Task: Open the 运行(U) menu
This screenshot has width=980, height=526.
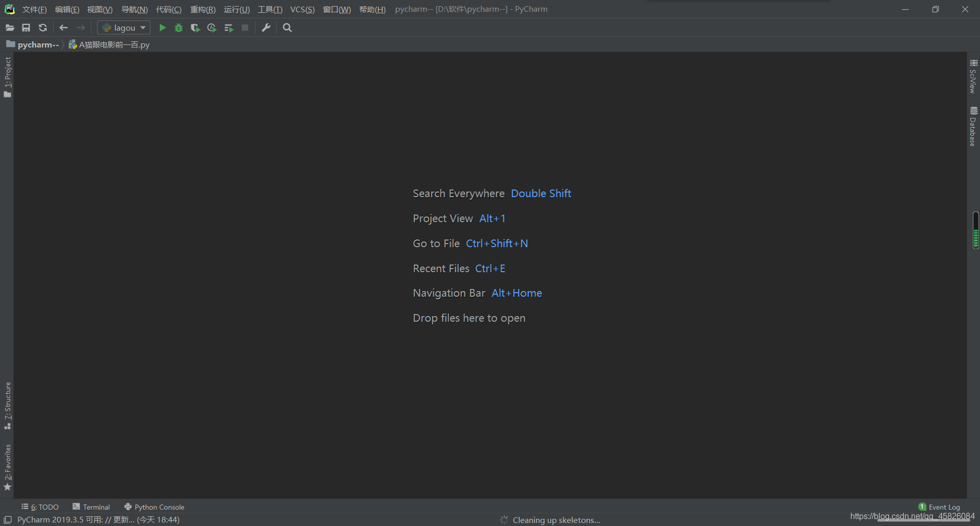Action: pos(237,9)
